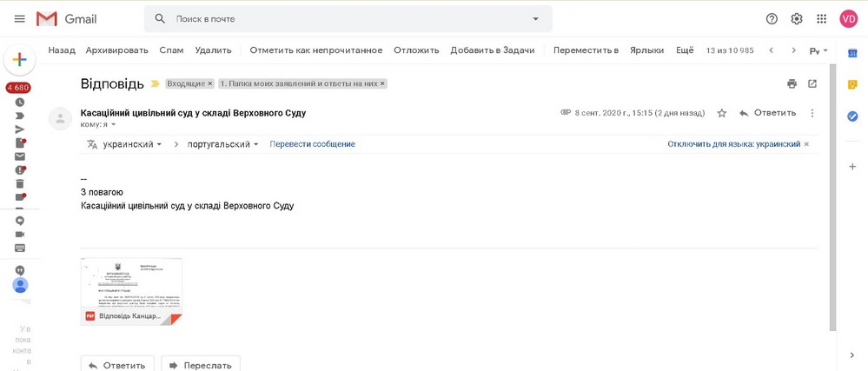Toggle the yellow importance marker by subject
This screenshot has height=371, width=868.
[x=155, y=84]
